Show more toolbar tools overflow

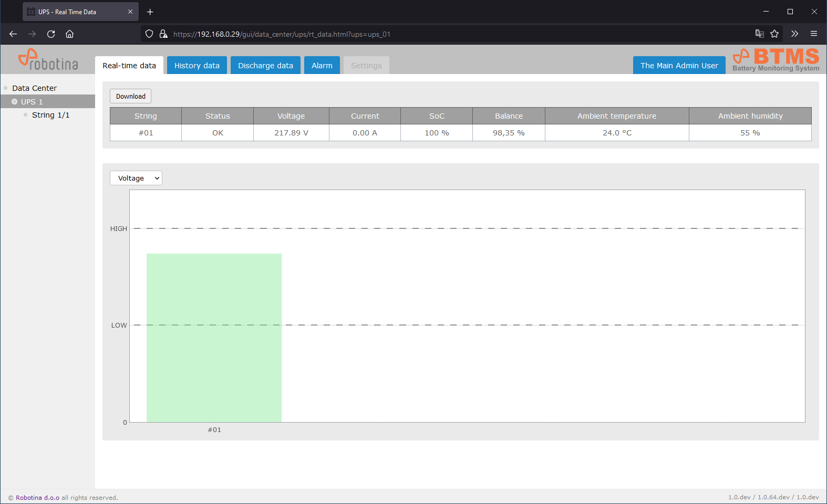click(x=794, y=34)
